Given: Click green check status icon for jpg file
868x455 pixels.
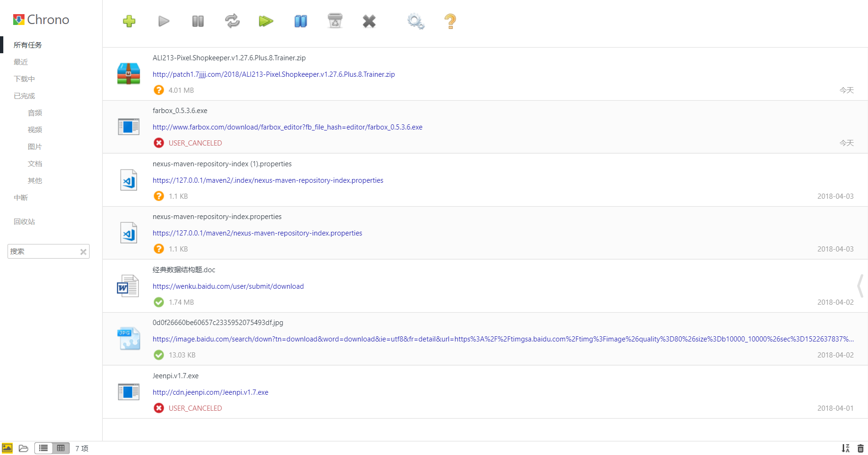Looking at the screenshot, I should coord(159,355).
